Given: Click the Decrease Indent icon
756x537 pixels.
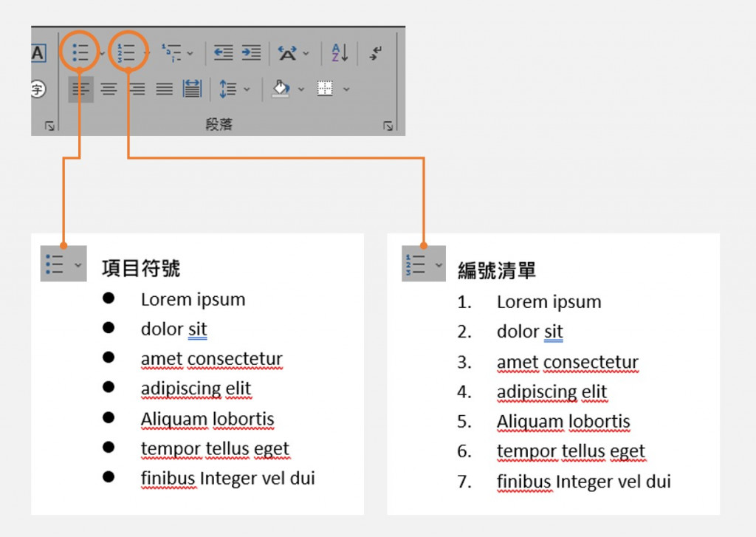Looking at the screenshot, I should point(223,52).
